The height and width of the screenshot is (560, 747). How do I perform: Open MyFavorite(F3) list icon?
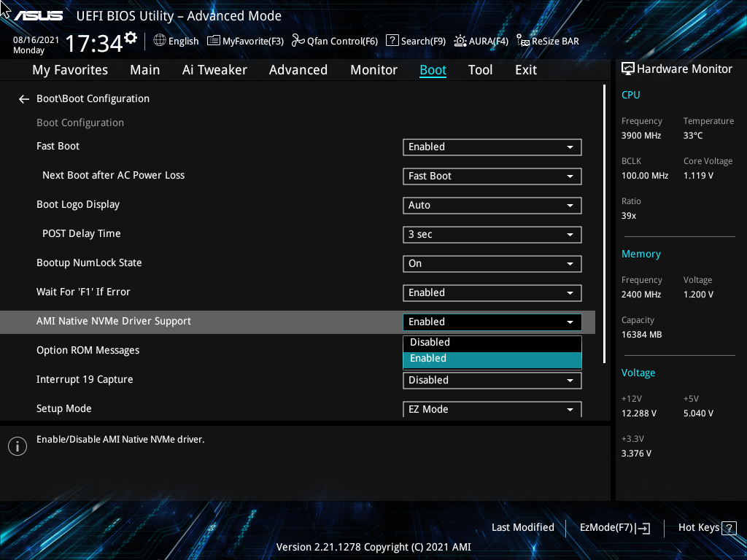click(x=214, y=41)
